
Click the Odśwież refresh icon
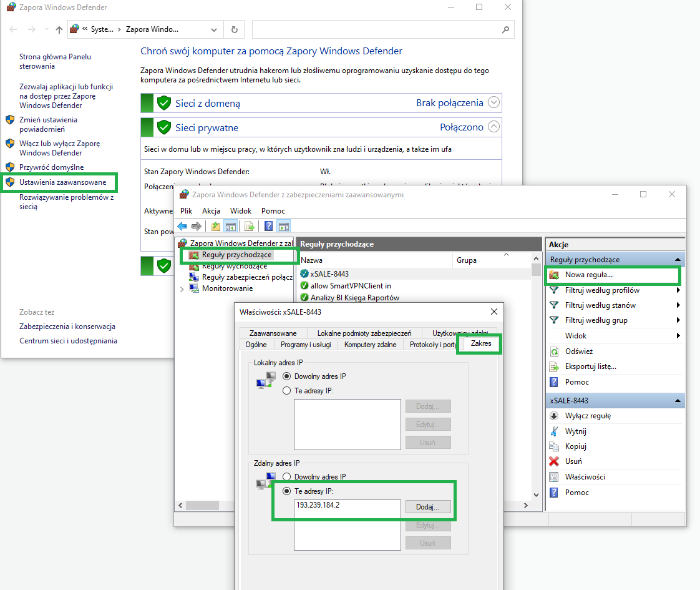click(553, 352)
